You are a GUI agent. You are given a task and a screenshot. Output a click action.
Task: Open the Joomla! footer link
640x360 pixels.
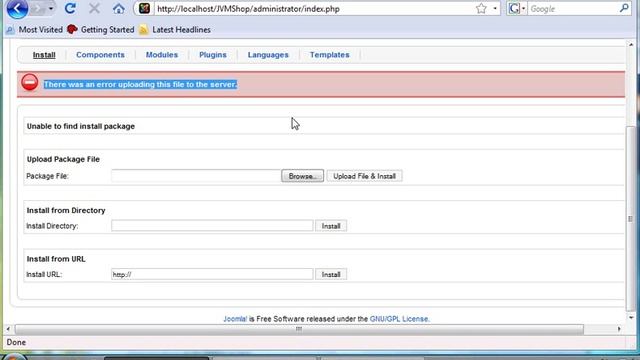(x=235, y=319)
